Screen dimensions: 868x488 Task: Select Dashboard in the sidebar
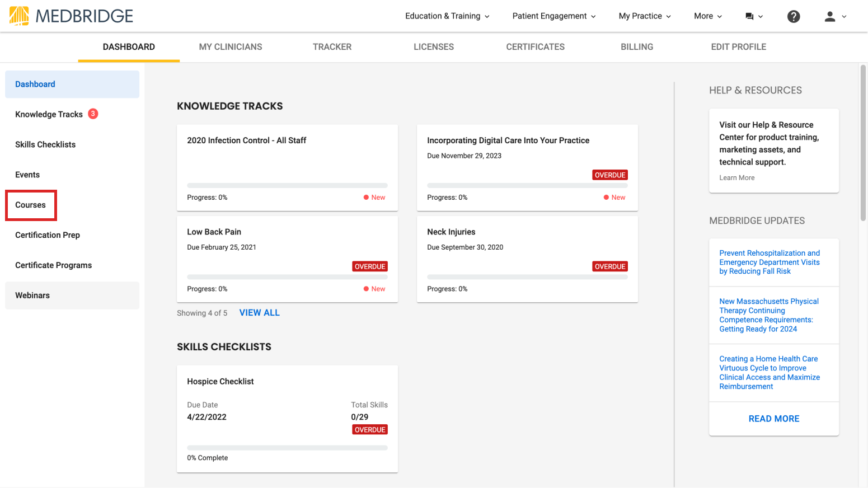tap(72, 84)
